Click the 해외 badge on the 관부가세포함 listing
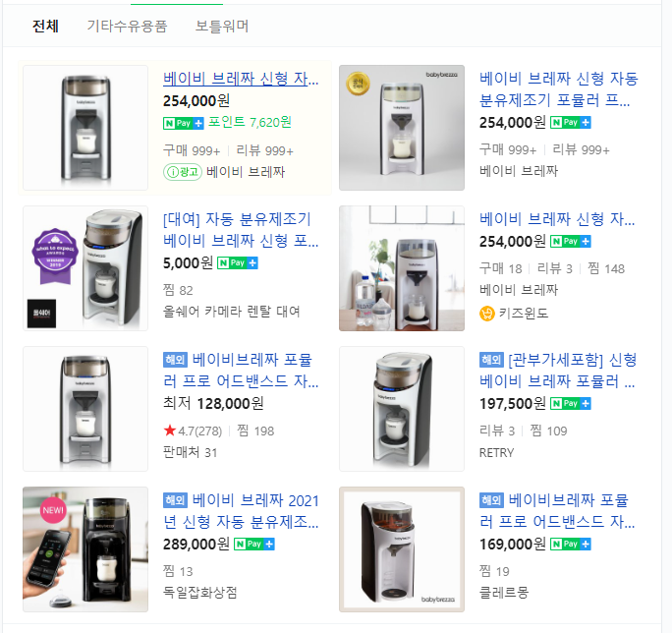Viewport: 672px width, 633px height. coord(491,359)
